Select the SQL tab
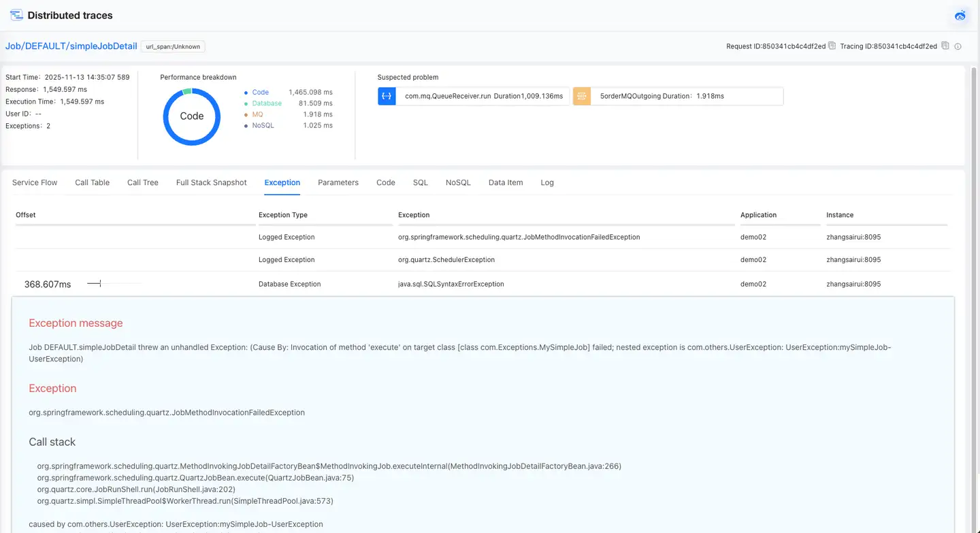Image resolution: width=980 pixels, height=533 pixels. (x=420, y=182)
